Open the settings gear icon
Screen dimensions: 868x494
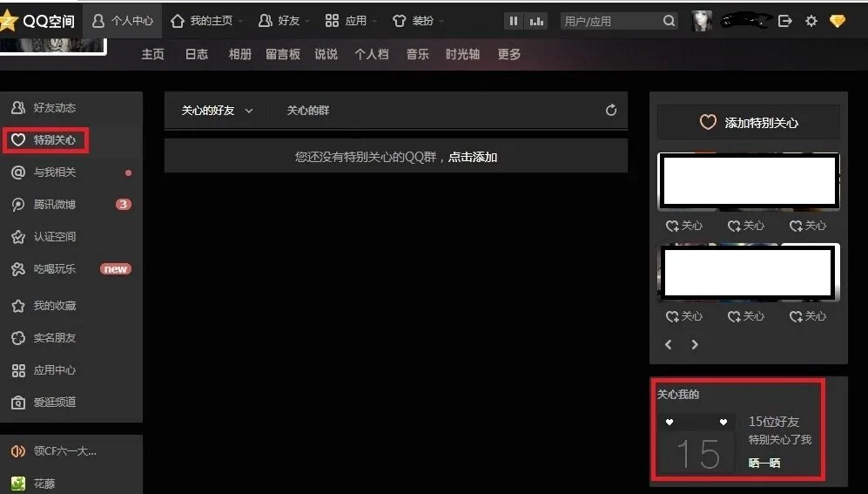pos(811,21)
